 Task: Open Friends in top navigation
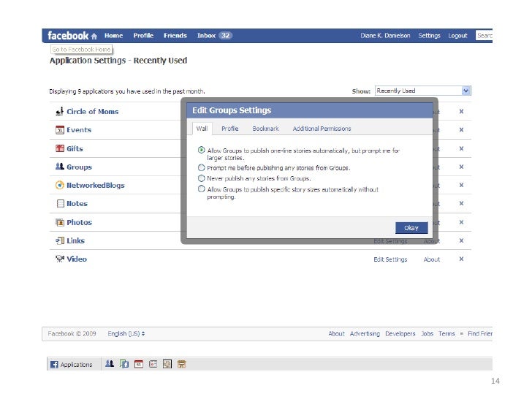tap(175, 36)
